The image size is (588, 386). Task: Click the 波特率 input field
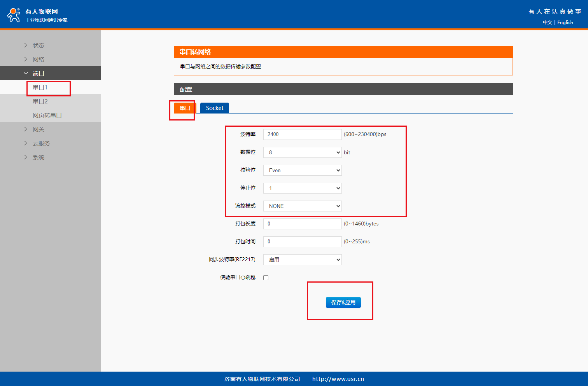pyautogui.click(x=302, y=134)
